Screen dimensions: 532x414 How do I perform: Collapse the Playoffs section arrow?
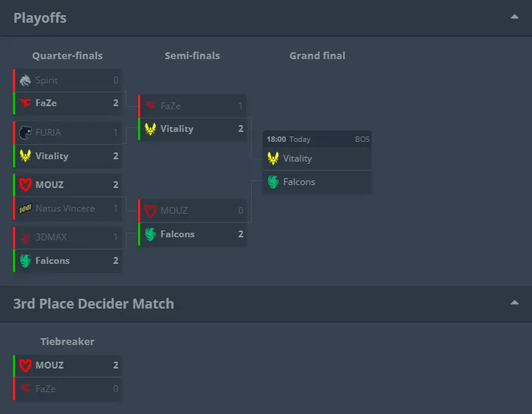pos(515,17)
